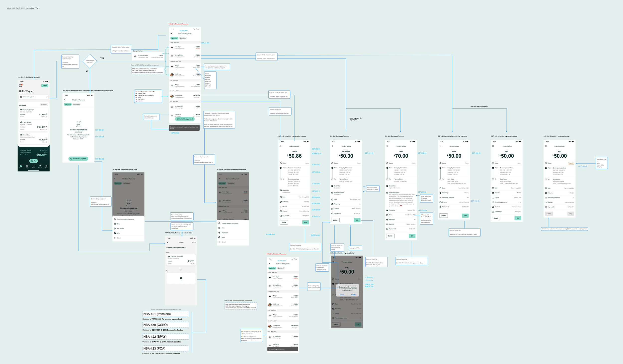Click the orange Warning status badge

click(571, 163)
